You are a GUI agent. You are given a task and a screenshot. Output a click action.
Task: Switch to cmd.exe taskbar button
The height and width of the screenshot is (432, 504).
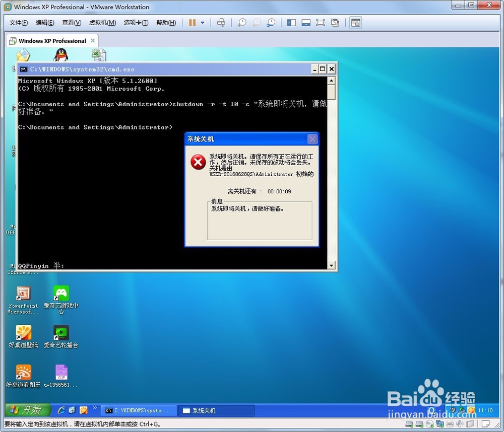[x=139, y=410]
